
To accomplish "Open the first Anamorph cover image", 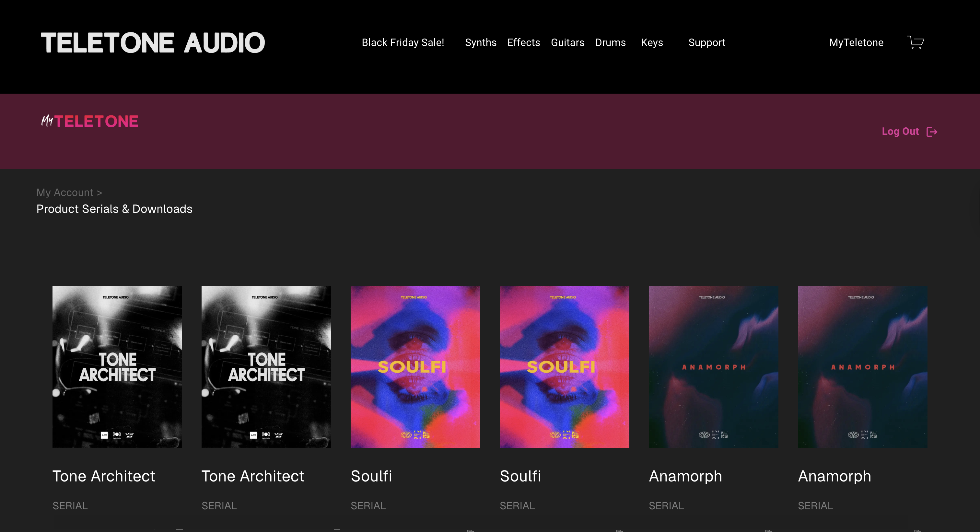I will 713,366.
